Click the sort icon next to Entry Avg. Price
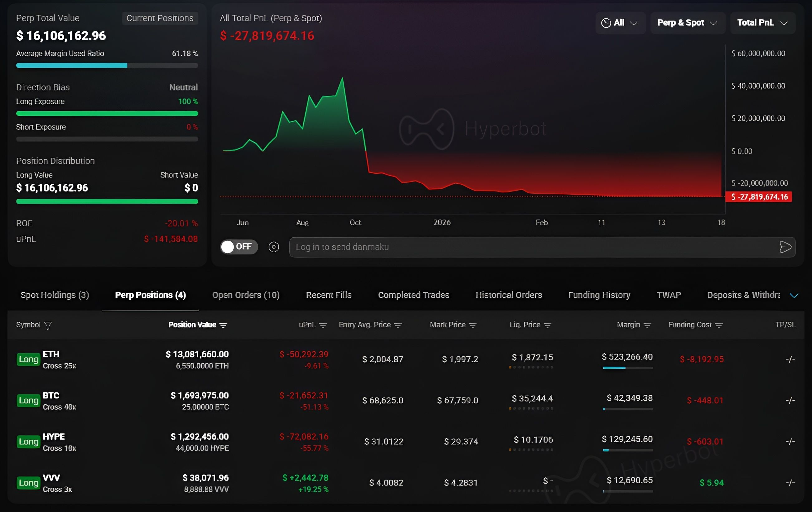The height and width of the screenshot is (512, 812). 398,325
